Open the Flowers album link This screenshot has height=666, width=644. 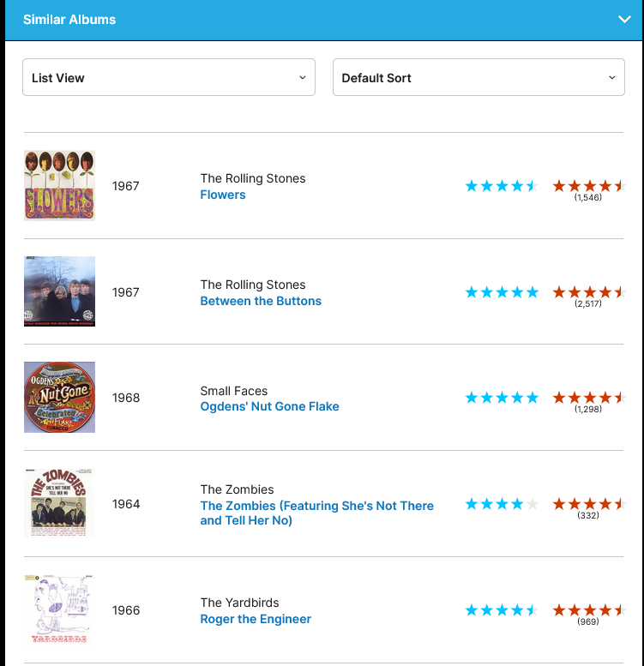[x=223, y=195]
